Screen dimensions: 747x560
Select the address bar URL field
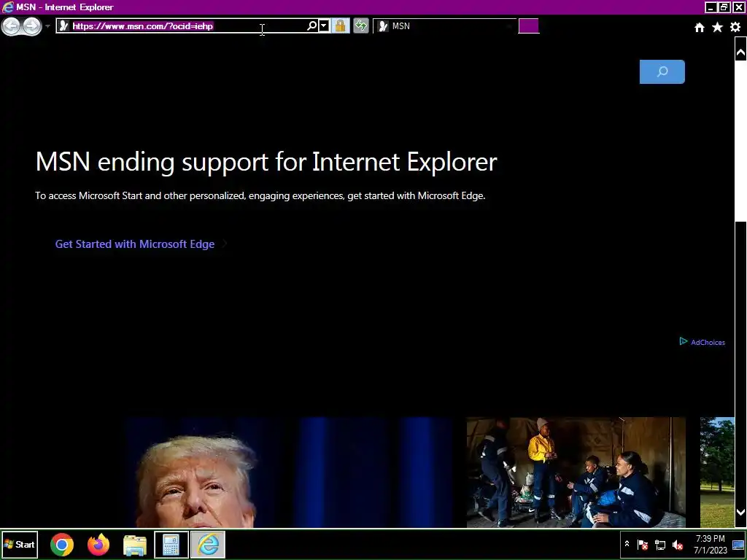click(188, 26)
